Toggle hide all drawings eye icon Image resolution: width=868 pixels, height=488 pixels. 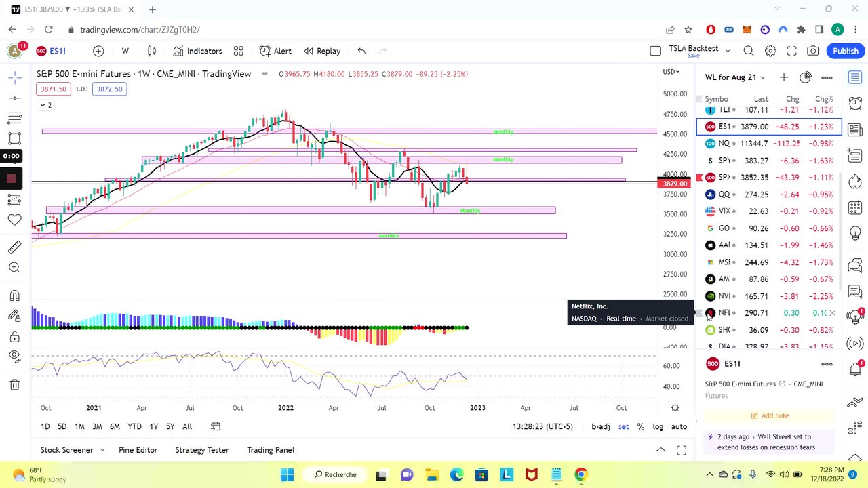click(x=15, y=357)
